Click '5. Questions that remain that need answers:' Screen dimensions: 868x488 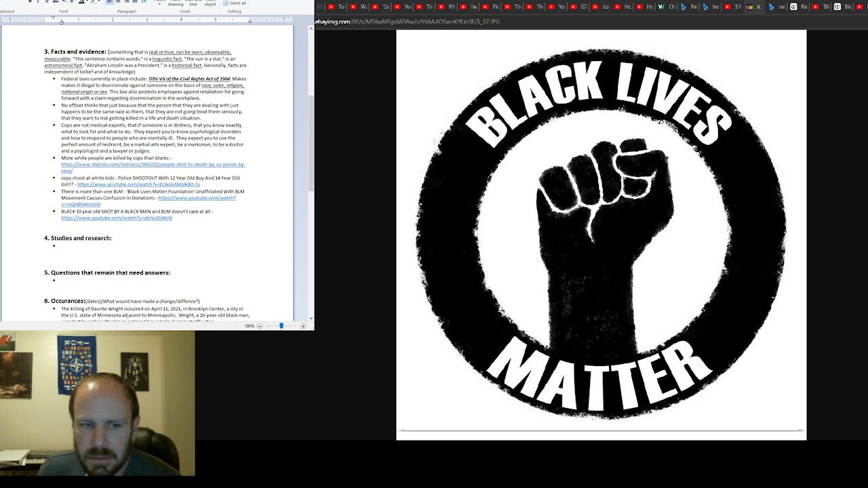(x=107, y=272)
